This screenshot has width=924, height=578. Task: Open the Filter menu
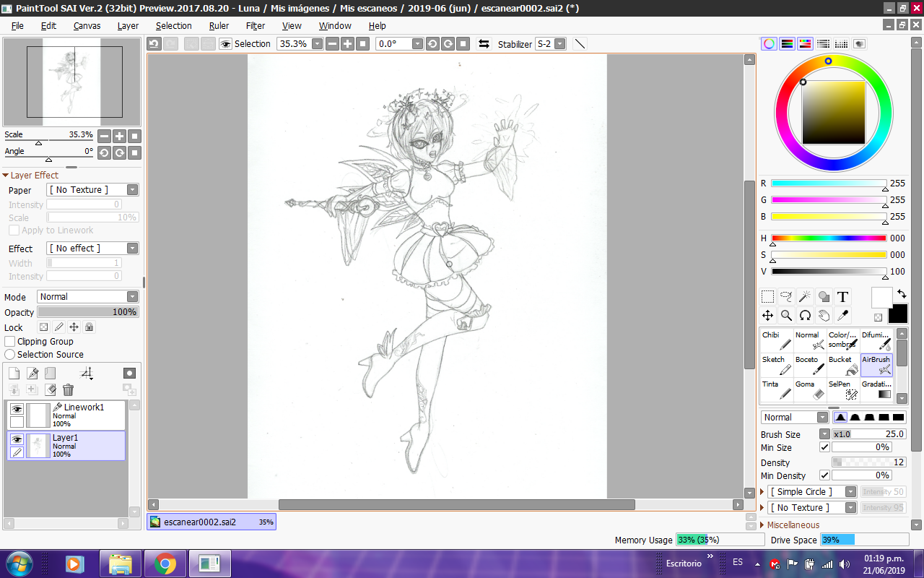point(256,26)
